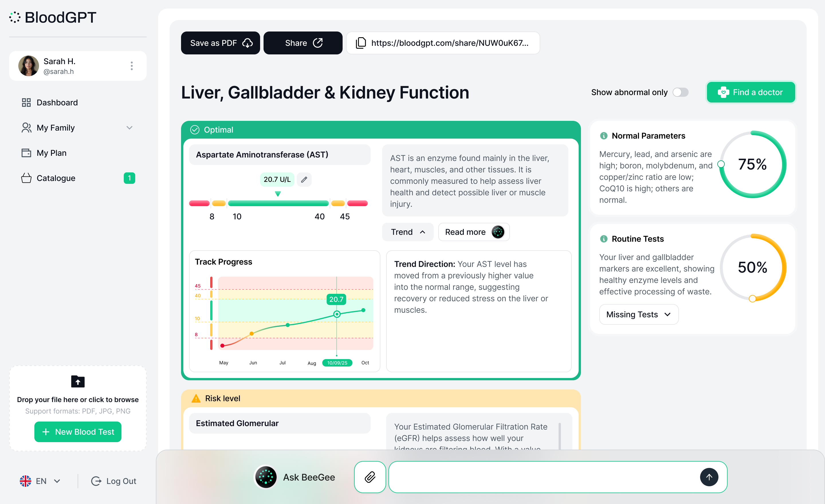Expand the Missing Tests dropdown
Image resolution: width=825 pixels, height=504 pixels.
tap(639, 314)
